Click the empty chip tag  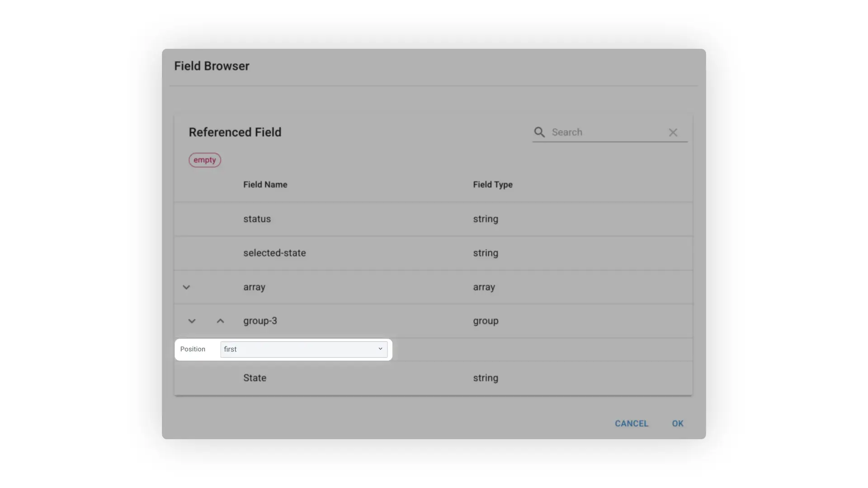point(205,160)
